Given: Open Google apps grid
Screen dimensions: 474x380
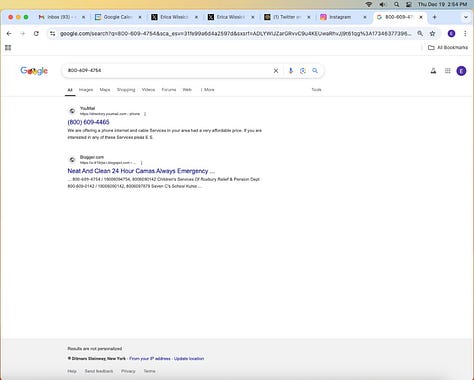Looking at the screenshot, I should (448, 71).
